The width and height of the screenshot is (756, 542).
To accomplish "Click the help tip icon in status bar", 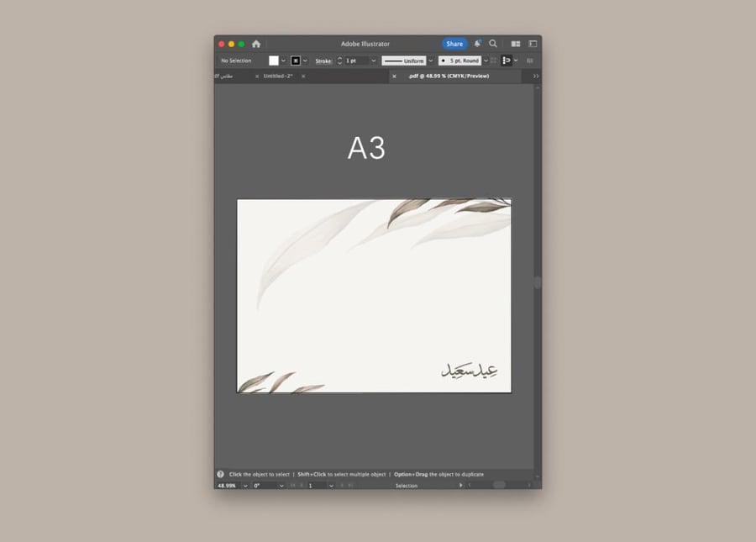I will (220, 474).
